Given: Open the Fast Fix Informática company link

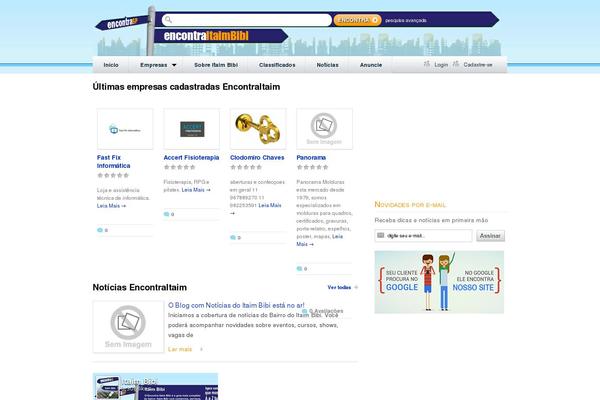Looking at the screenshot, I should [x=114, y=162].
